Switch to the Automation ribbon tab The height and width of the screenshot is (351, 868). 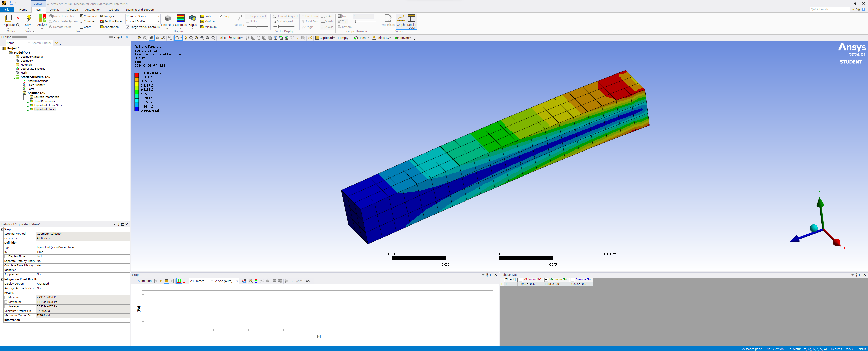pos(93,10)
